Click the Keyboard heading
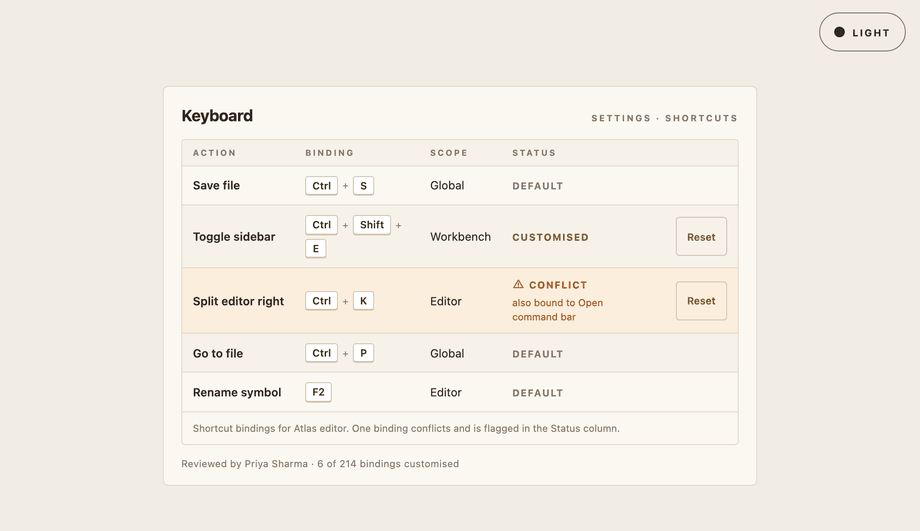Viewport: 920px width, 531px height. click(217, 116)
